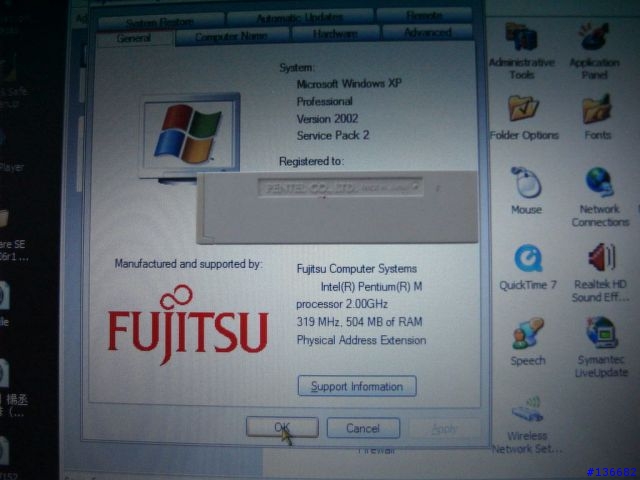640x480 pixels.
Task: Click the OK button
Action: click(x=282, y=427)
